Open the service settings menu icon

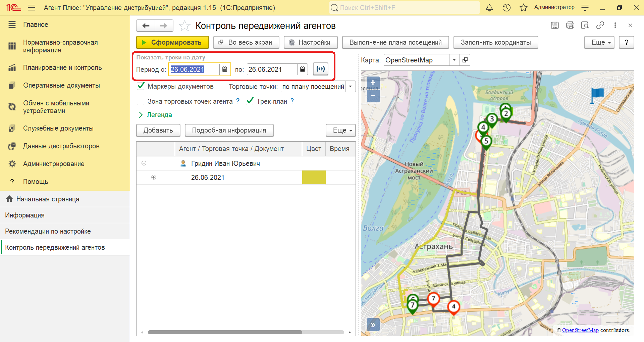click(x=585, y=7)
